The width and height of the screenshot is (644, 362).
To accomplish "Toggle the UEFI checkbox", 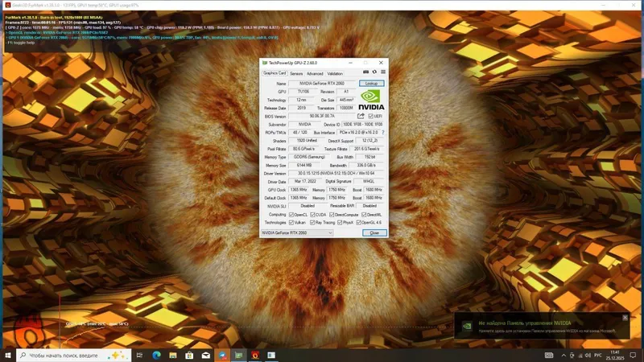I will pyautogui.click(x=371, y=116).
